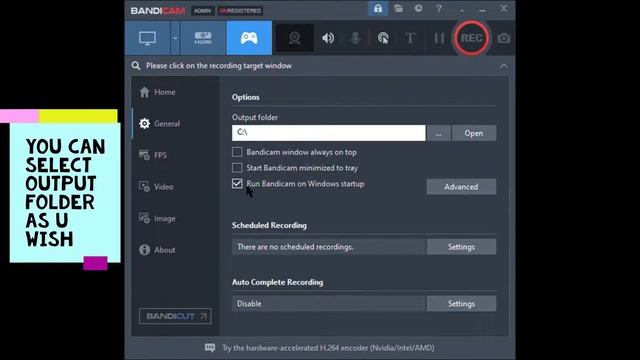Click hardware-accelerated H.264 encoder tip
The image size is (640, 360).
pos(328,348)
